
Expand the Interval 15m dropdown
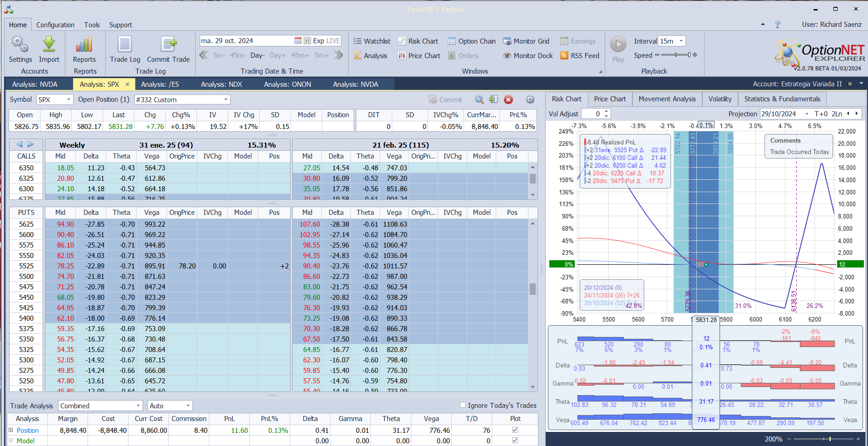pyautogui.click(x=681, y=41)
